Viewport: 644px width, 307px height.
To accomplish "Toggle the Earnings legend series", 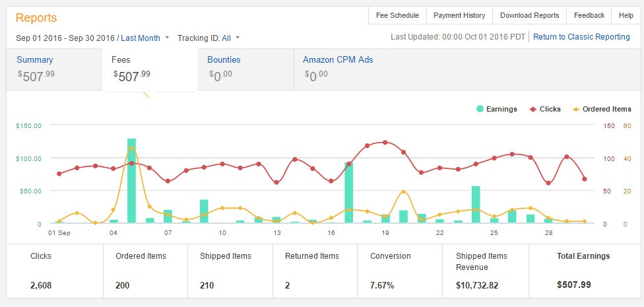I will pyautogui.click(x=497, y=109).
